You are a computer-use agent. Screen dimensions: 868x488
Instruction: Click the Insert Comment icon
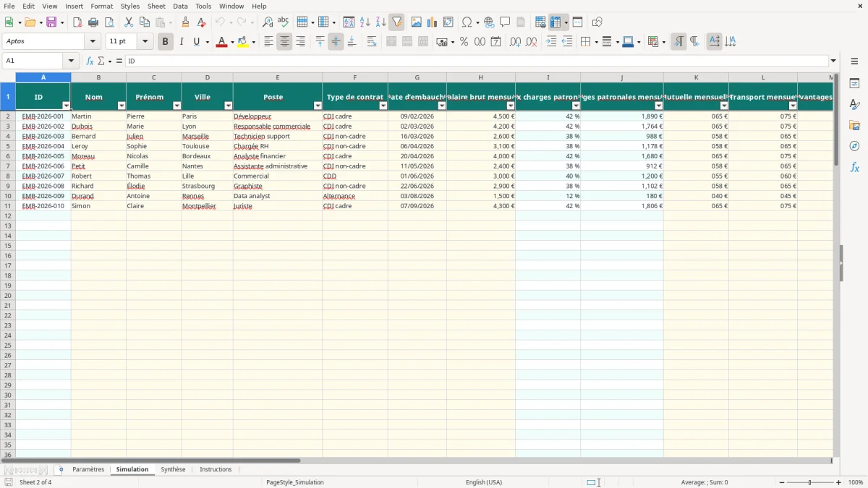[x=506, y=22]
